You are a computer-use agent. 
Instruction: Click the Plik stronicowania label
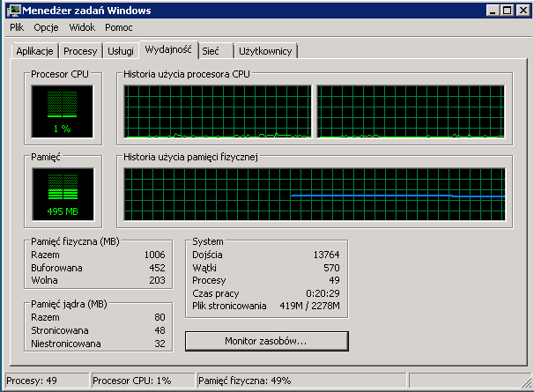coord(229,306)
